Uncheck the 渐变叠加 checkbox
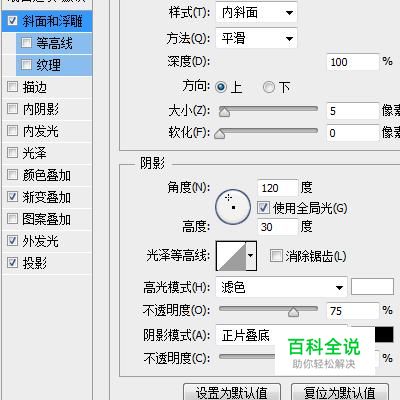 (12, 197)
